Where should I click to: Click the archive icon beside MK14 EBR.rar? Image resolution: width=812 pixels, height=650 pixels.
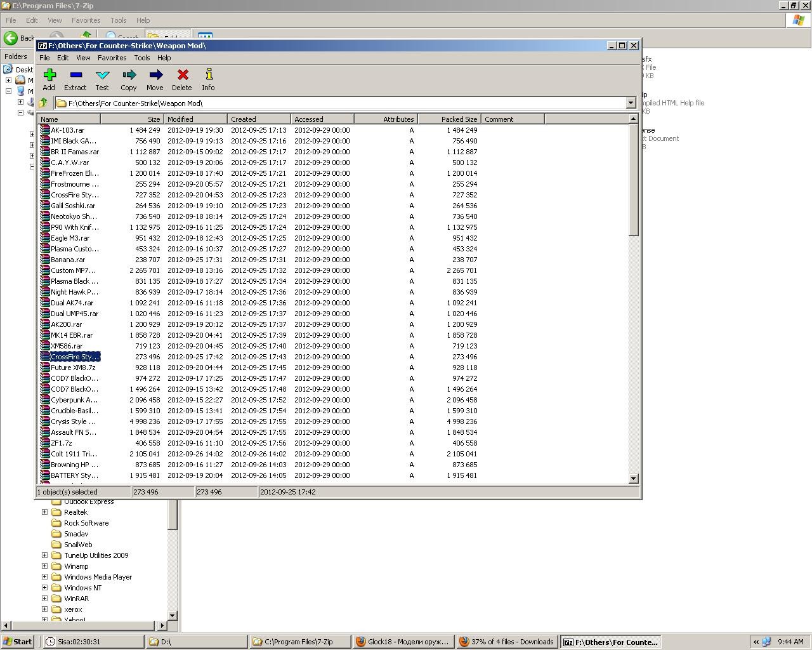pyautogui.click(x=45, y=335)
